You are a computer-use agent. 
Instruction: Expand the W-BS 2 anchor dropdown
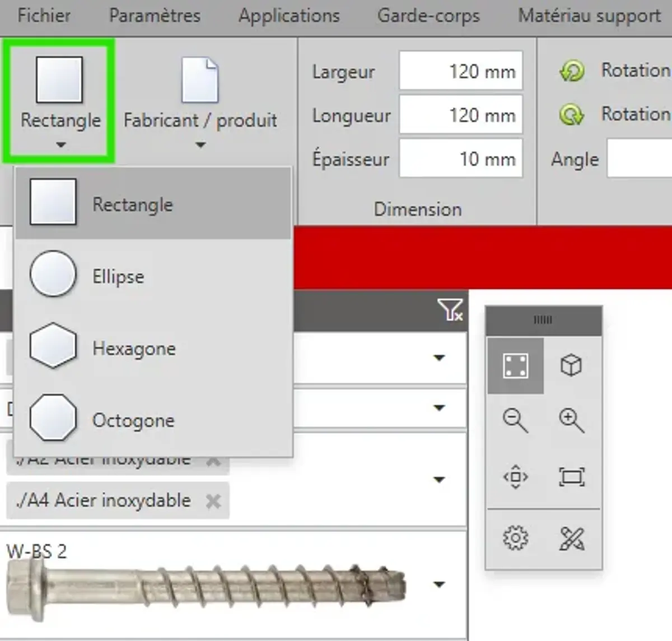440,584
